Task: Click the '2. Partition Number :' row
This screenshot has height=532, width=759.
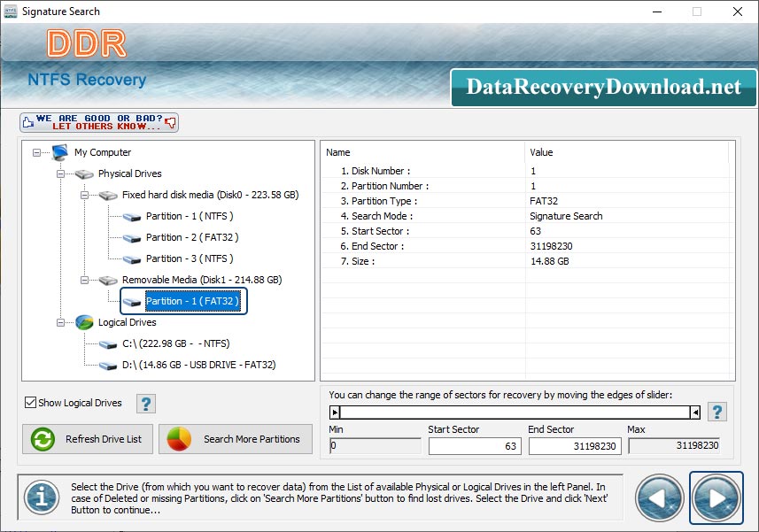Action: [x=528, y=186]
